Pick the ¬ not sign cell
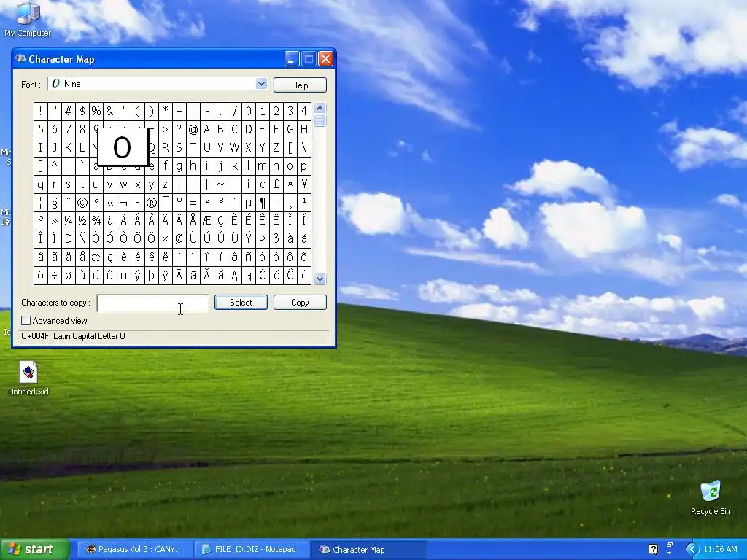 pyautogui.click(x=123, y=203)
